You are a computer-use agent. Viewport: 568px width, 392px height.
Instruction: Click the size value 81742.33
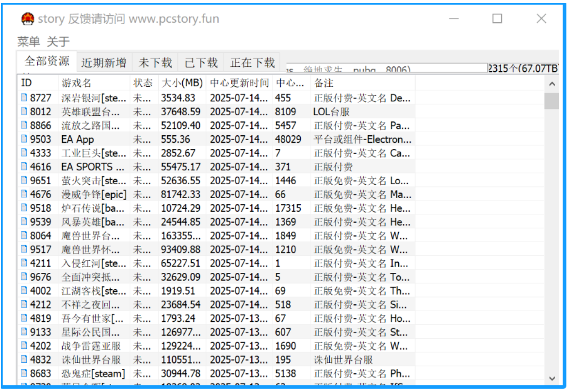tap(181, 194)
